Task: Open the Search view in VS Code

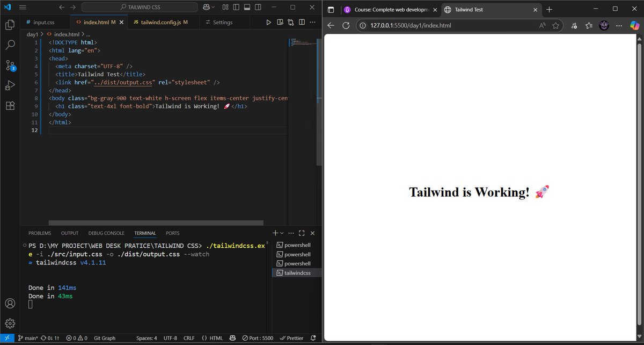Action: [x=10, y=45]
